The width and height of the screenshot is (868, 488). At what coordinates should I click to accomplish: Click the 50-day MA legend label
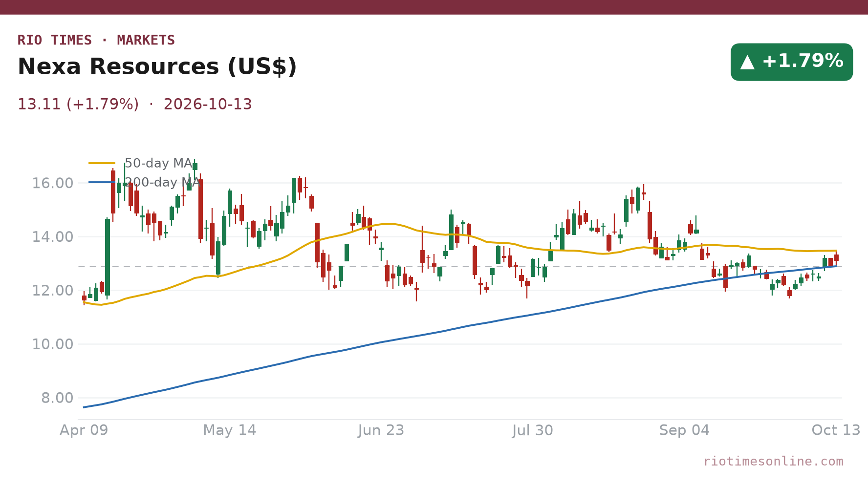point(158,163)
